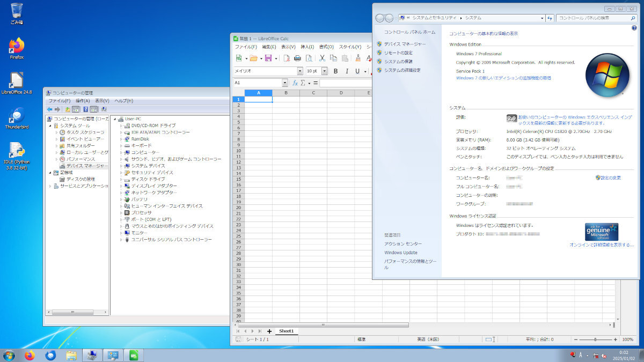644x362 pixels.
Task: Open the ファイル(F) menu in Calc
Action: [x=246, y=47]
